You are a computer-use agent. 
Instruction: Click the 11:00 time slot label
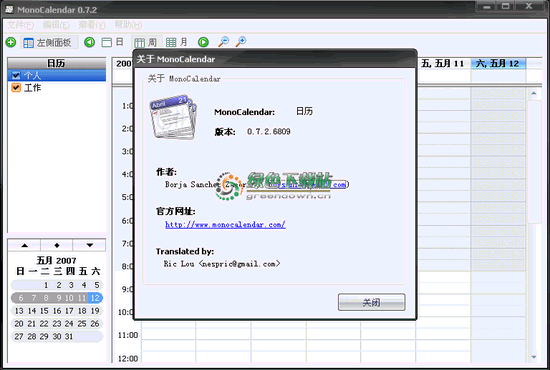click(128, 335)
